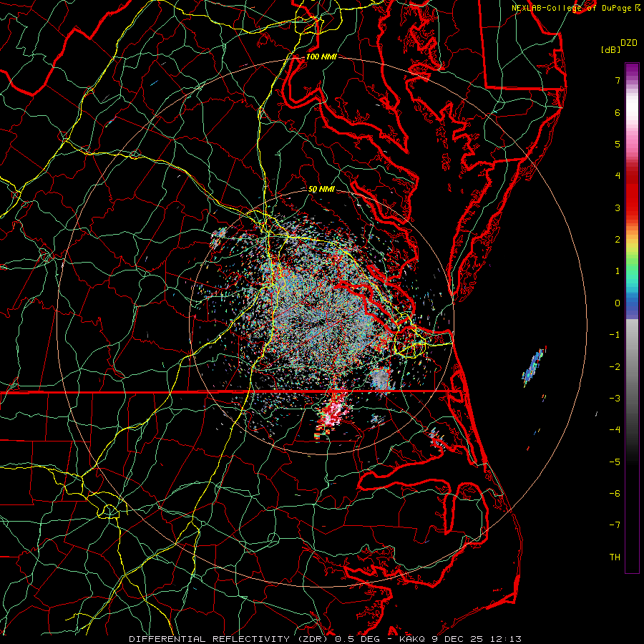Click the 2 tick label on color scale
The height and width of the screenshot is (644, 644).
pos(618,240)
